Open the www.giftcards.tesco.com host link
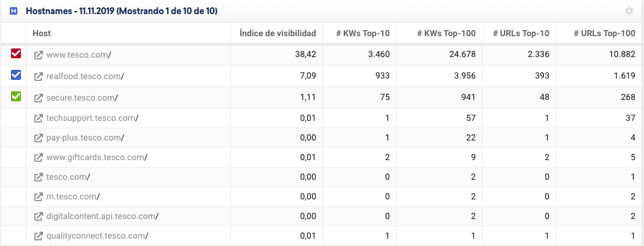The width and height of the screenshot is (644, 246). pos(96,158)
